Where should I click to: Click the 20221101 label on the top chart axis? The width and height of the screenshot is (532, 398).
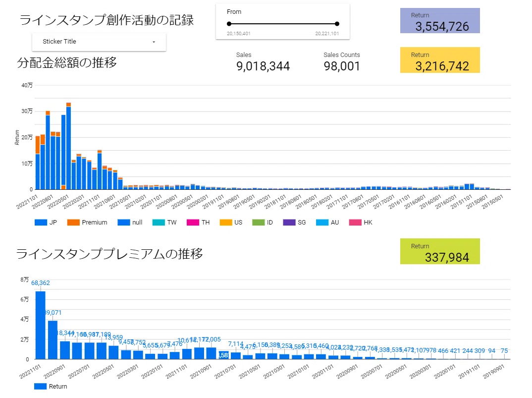[x=26, y=201]
